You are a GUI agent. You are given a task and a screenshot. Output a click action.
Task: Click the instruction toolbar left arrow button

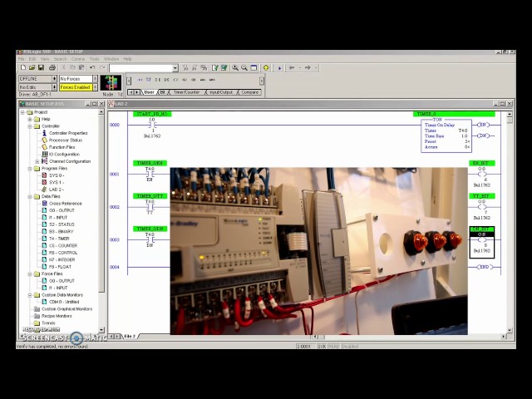(129, 81)
